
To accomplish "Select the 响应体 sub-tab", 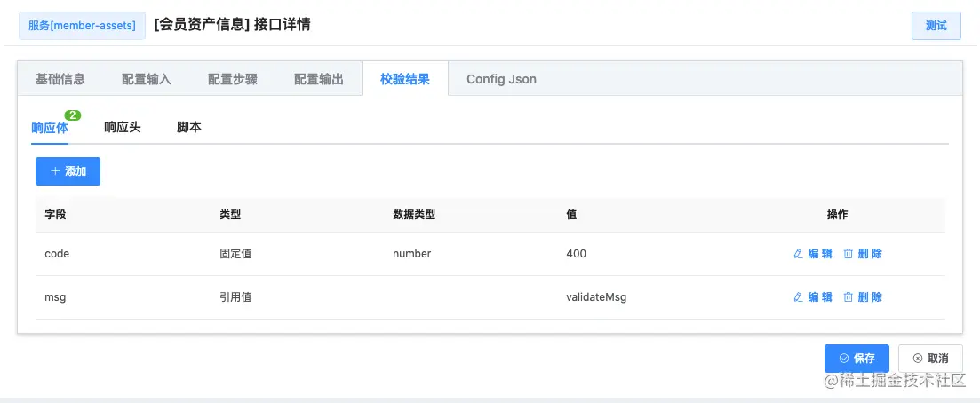I will coord(50,128).
